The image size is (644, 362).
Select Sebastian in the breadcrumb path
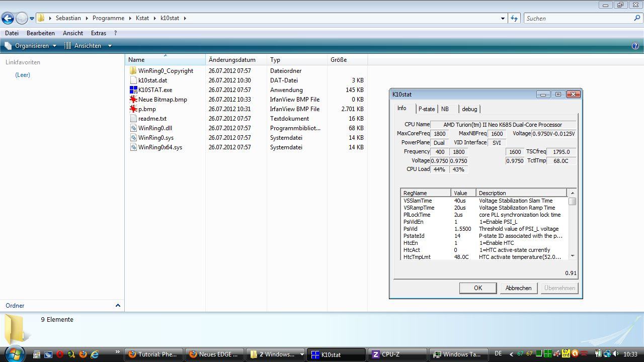click(68, 18)
